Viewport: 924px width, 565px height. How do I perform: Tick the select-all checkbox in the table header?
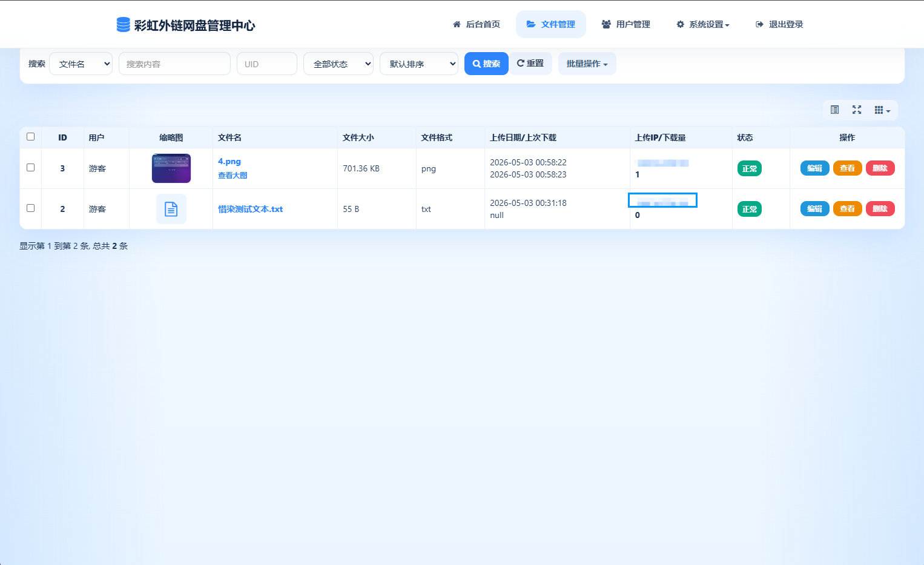point(31,137)
